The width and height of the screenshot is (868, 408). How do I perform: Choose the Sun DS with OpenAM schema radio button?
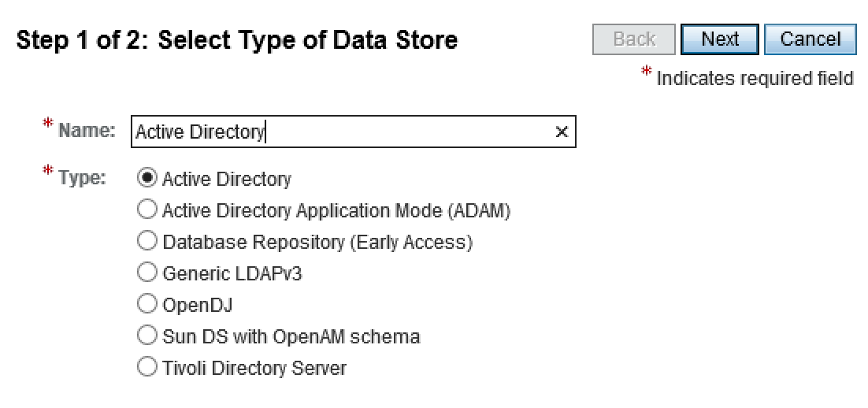147,336
